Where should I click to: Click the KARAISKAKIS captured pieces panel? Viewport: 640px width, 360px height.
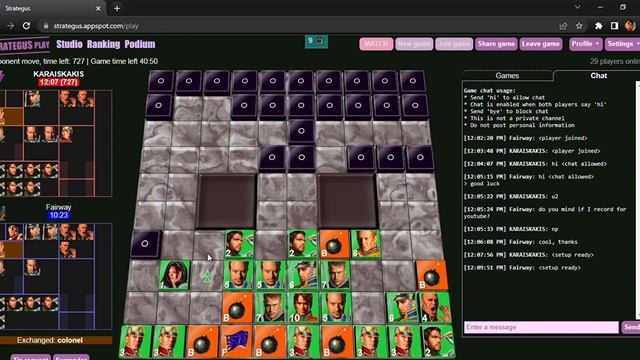(56, 143)
